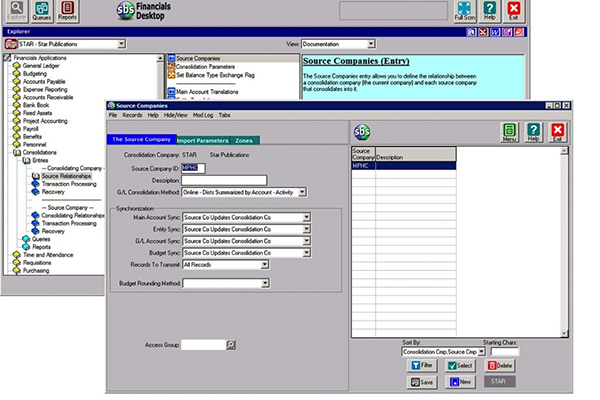Open Help menu in Source Companies
This screenshot has height=400, width=600.
[x=153, y=115]
